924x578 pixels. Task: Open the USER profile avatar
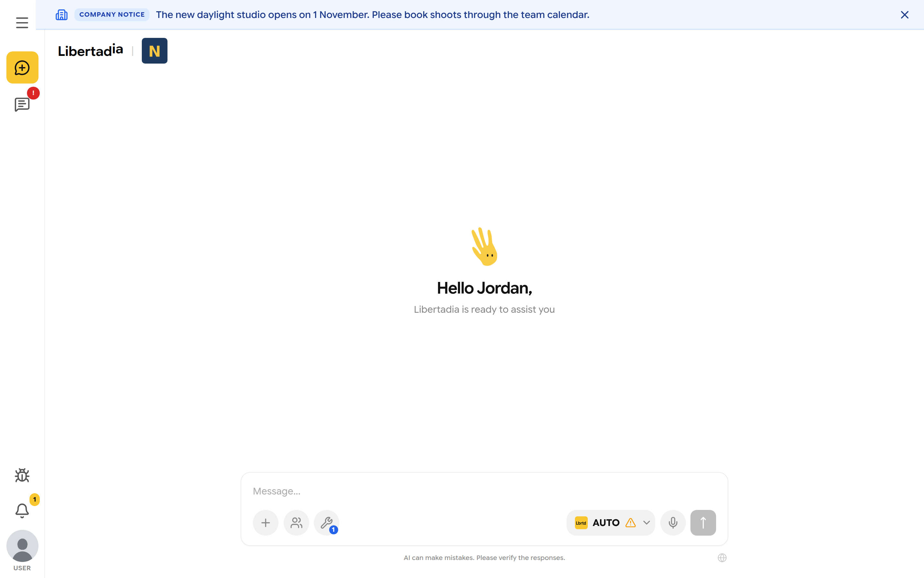22,546
